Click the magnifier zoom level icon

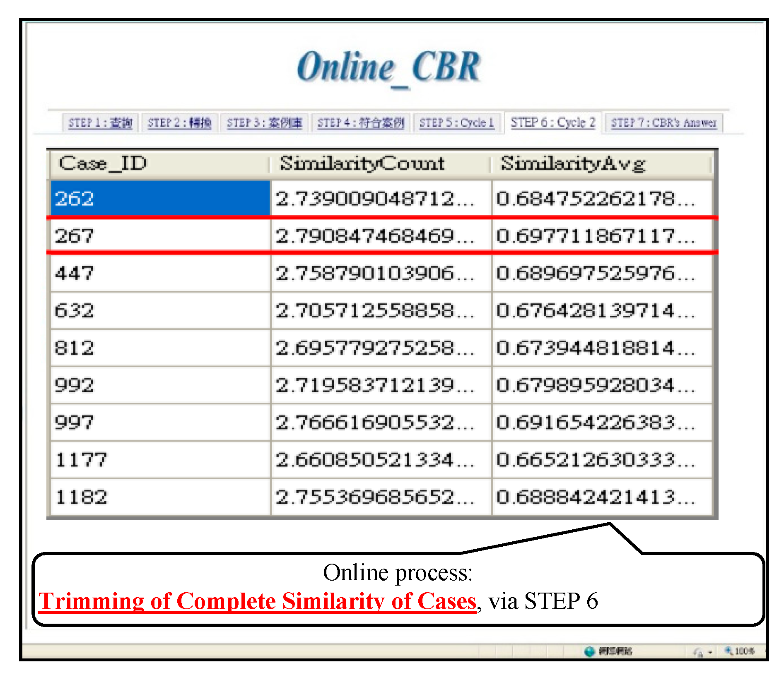point(728,651)
